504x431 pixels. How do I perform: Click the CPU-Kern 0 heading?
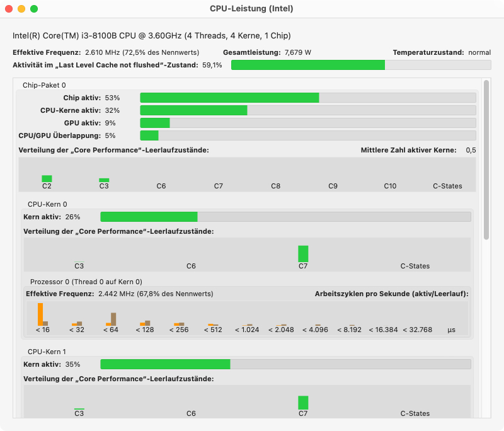48,204
